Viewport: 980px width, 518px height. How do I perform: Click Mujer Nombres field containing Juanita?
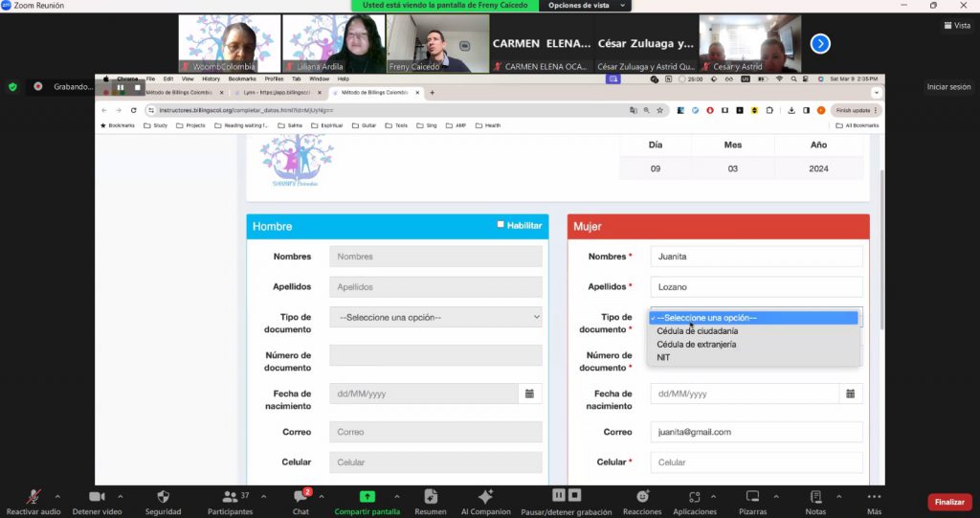(756, 257)
